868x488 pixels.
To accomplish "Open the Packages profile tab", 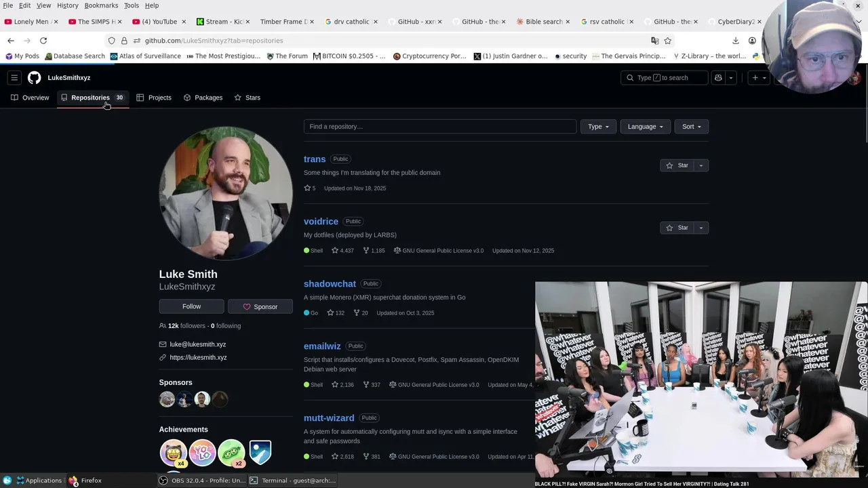I will click(x=203, y=98).
